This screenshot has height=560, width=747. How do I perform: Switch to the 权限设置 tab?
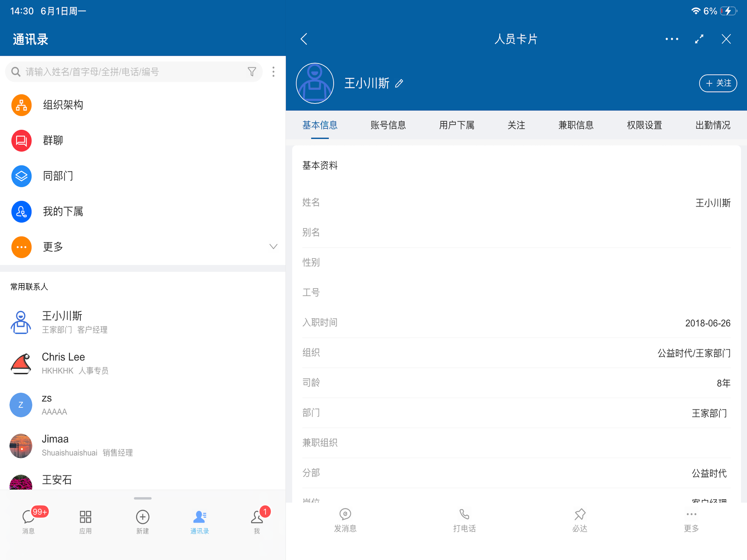644,125
